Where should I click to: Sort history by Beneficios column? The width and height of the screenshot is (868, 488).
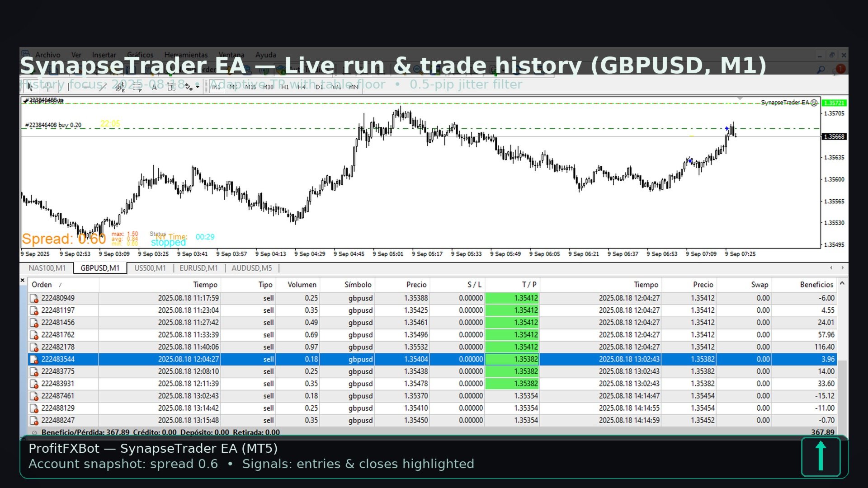tap(804, 285)
